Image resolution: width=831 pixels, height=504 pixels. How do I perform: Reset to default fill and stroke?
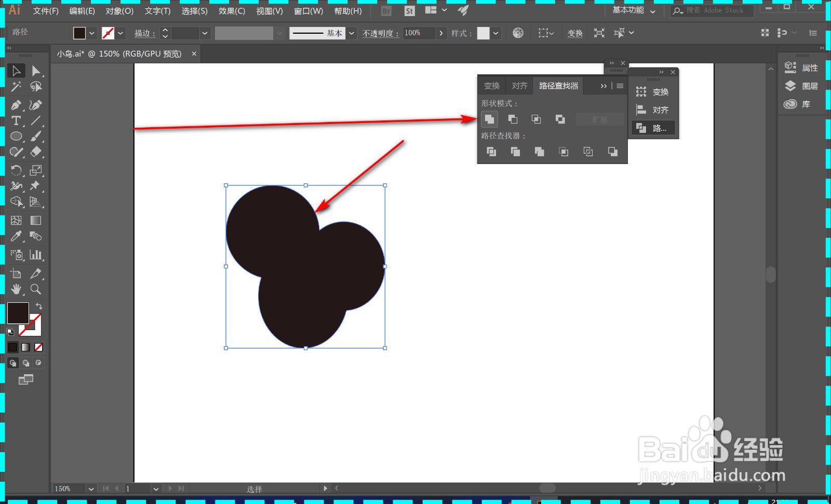coord(10,332)
